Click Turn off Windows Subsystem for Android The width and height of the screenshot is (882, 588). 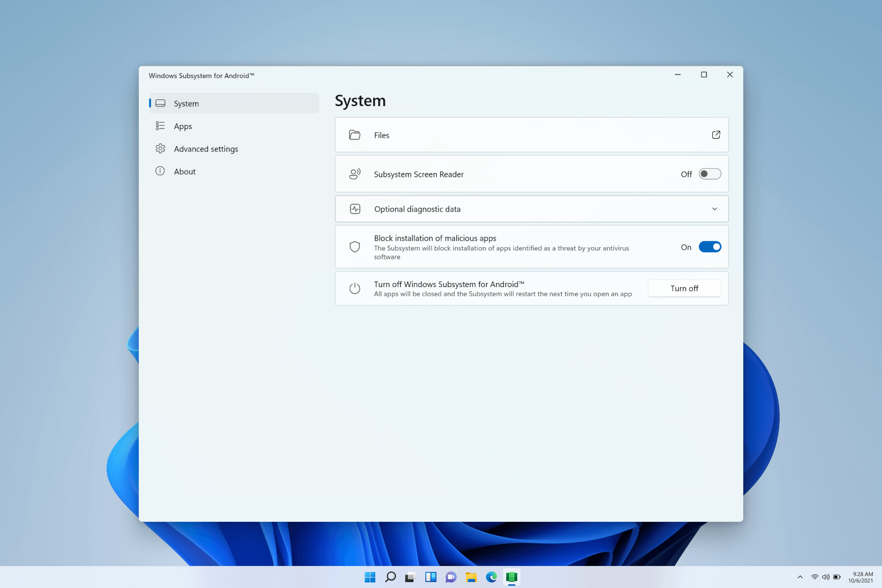(x=684, y=288)
